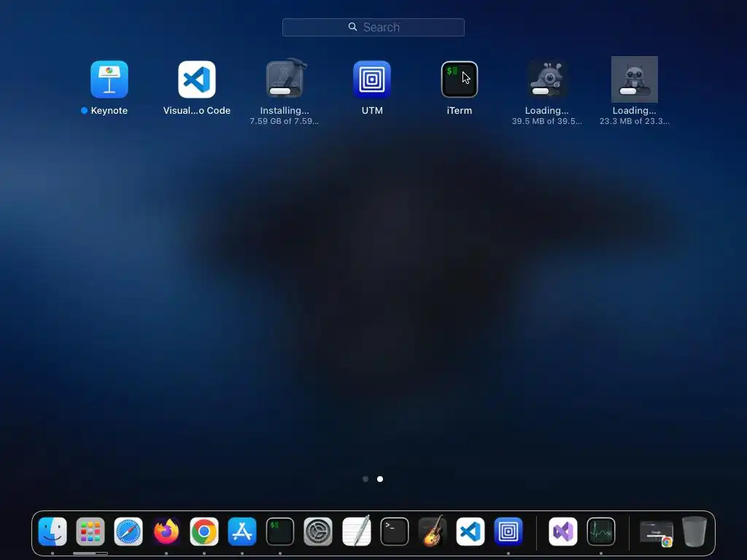Open purple Visual Studio icon in Dock
The width and height of the screenshot is (747, 560).
(x=563, y=532)
